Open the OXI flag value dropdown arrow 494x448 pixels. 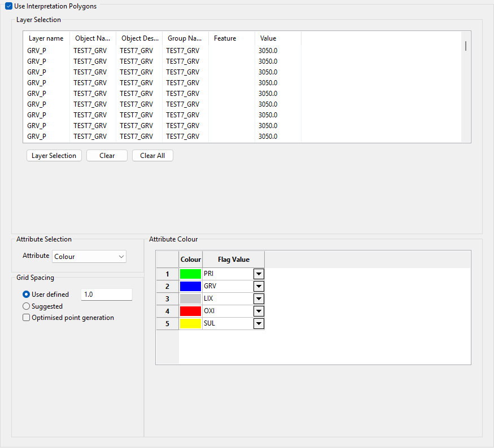click(x=259, y=311)
